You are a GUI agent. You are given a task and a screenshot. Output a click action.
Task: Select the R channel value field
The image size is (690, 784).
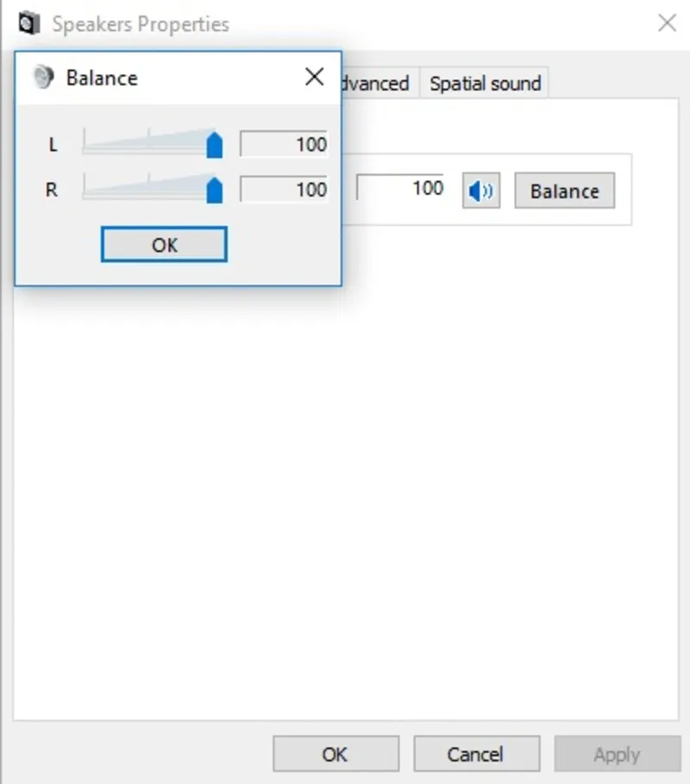(x=284, y=189)
